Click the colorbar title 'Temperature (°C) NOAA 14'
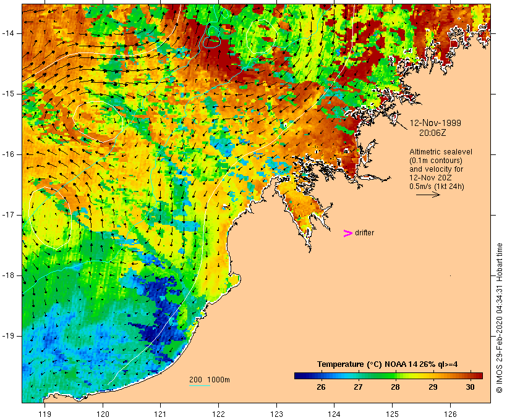Viewport: 507px width, 420px height. click(367, 364)
